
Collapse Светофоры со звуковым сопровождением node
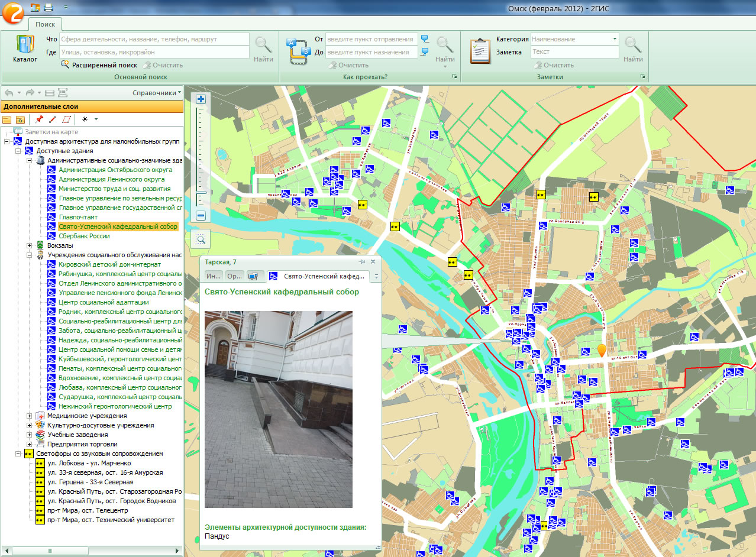coord(18,454)
